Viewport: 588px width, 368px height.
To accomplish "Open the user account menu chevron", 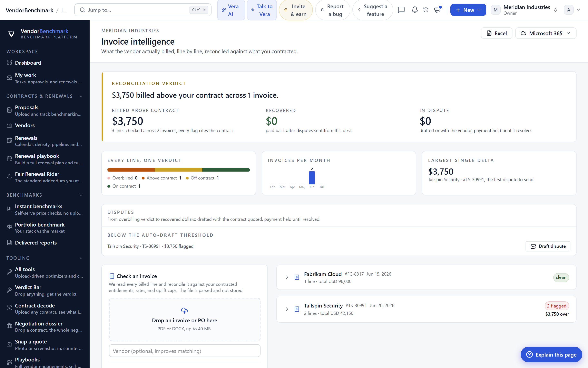I will (x=579, y=10).
